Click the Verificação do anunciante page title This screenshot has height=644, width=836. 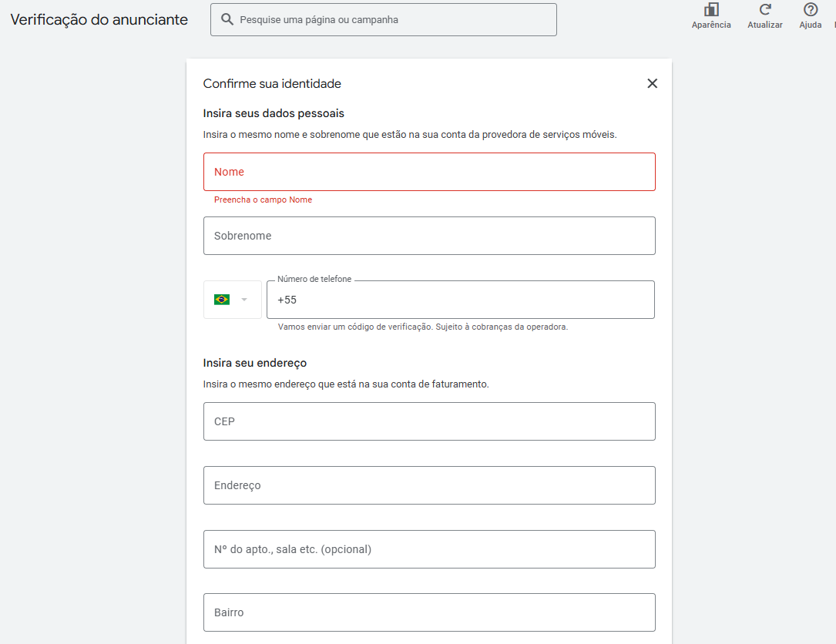point(99,20)
